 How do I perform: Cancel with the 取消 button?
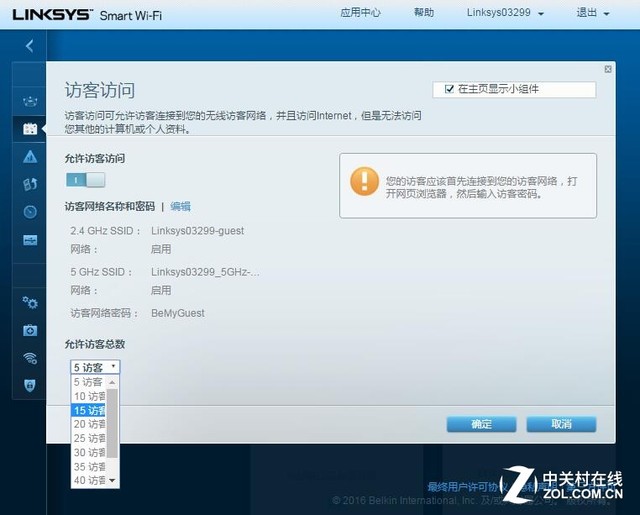pyautogui.click(x=561, y=424)
